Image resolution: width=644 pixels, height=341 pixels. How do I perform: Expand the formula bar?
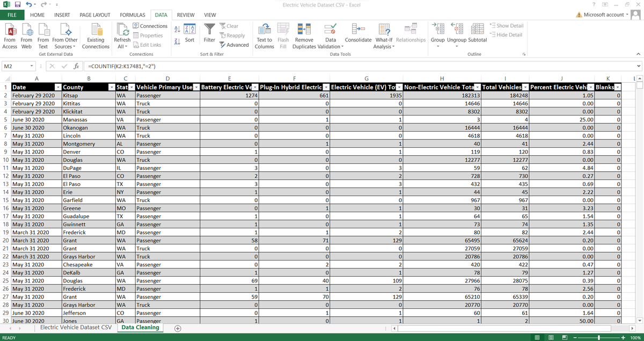638,66
